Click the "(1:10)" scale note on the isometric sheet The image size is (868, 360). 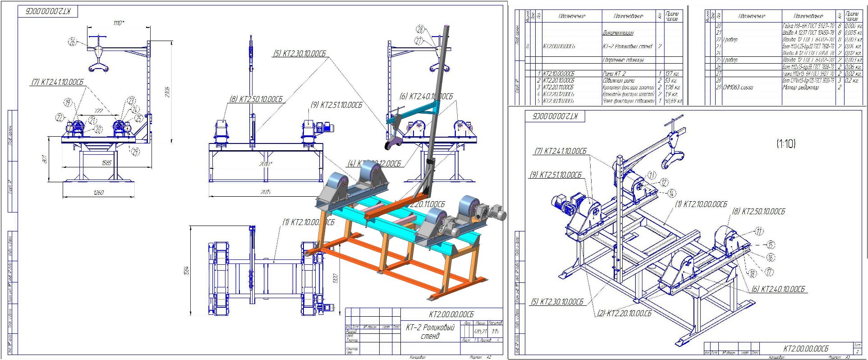tap(786, 144)
